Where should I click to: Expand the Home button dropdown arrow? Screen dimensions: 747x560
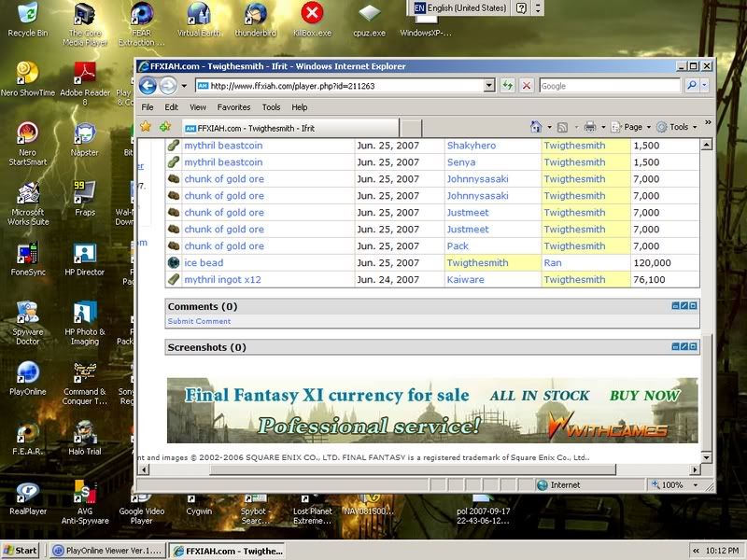[x=549, y=127]
